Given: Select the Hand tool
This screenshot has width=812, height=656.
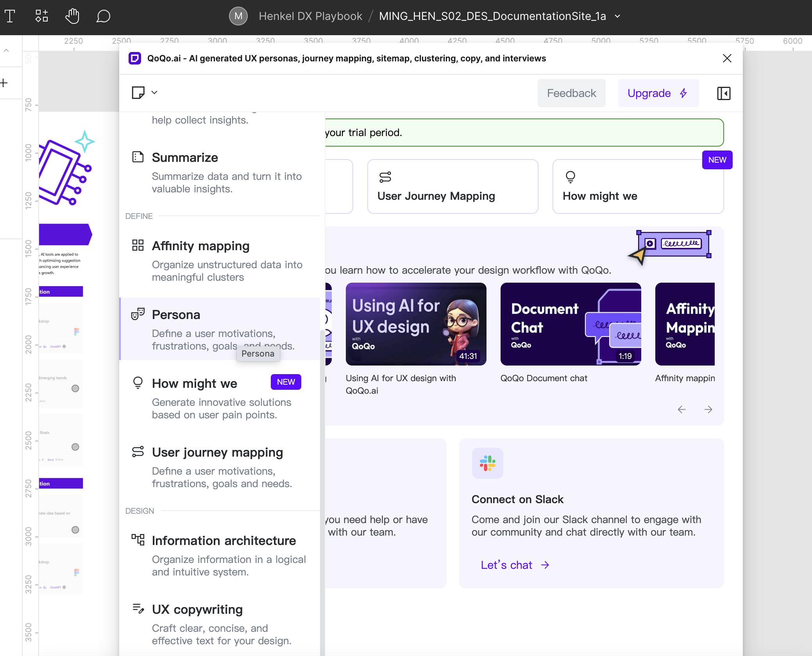Looking at the screenshot, I should pyautogui.click(x=72, y=16).
